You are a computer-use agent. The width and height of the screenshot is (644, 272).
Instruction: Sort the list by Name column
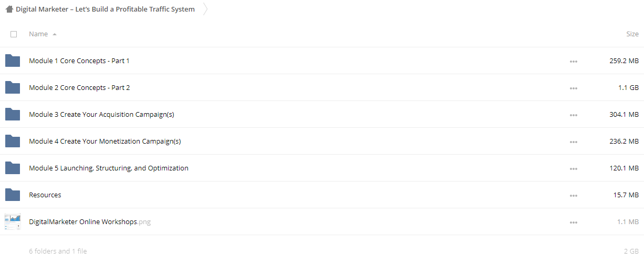38,34
